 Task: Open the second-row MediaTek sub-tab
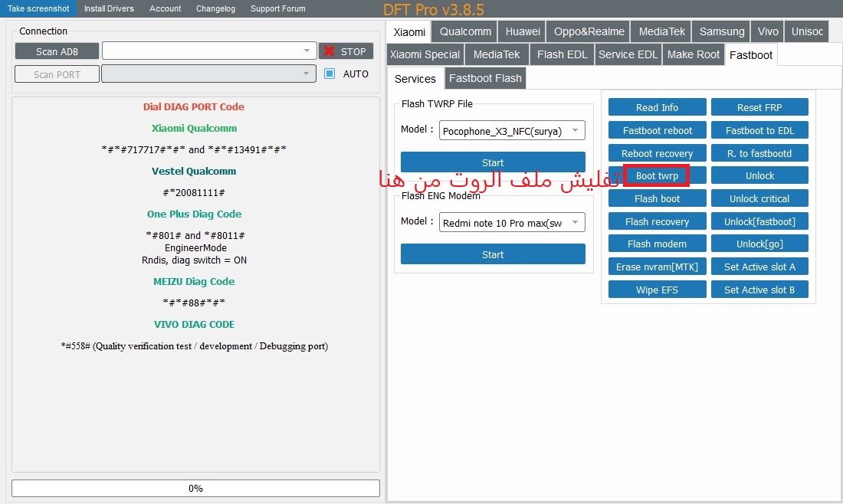pos(497,54)
